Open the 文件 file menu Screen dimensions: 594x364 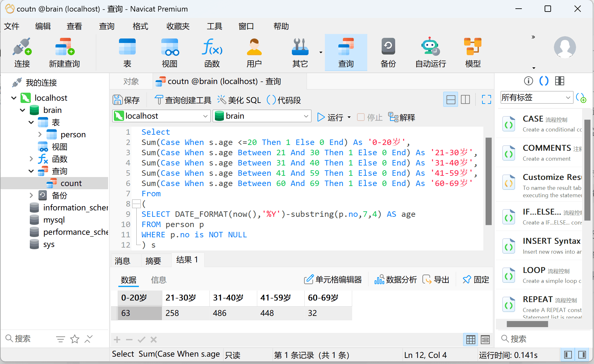[12, 26]
